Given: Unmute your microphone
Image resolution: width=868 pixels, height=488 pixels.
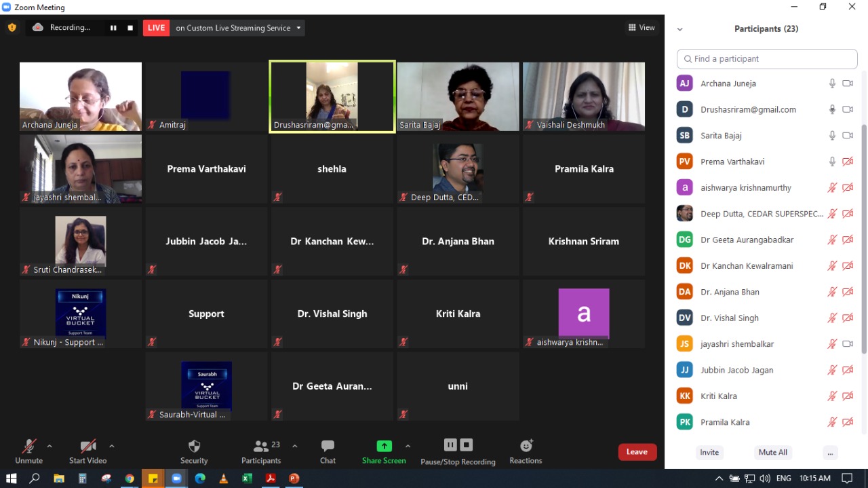Looking at the screenshot, I should [x=28, y=447].
